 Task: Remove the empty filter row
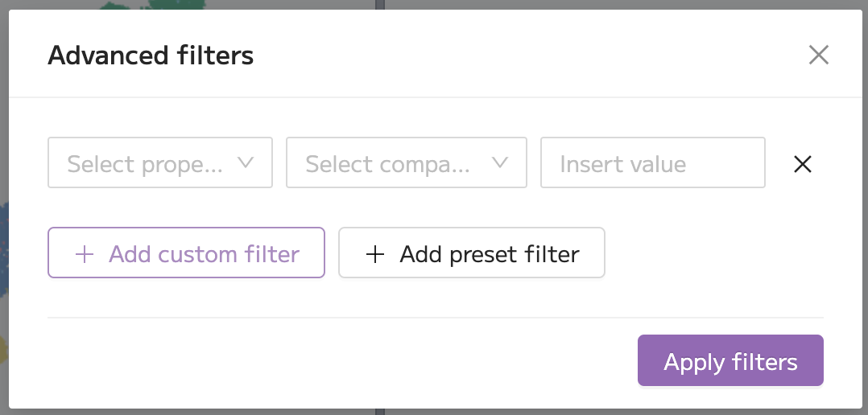point(802,164)
